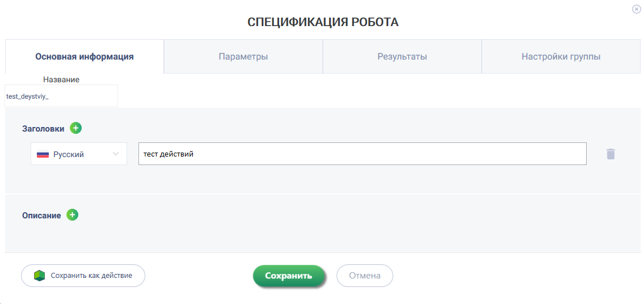The width and height of the screenshot is (644, 304).
Task: Focus the Название field containing test_deystviy_
Action: [61, 96]
